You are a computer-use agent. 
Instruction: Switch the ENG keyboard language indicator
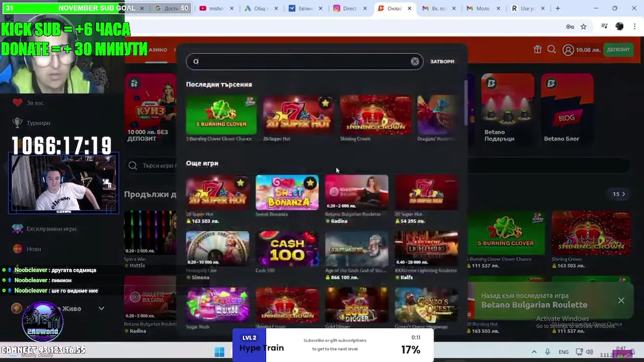[563, 352]
